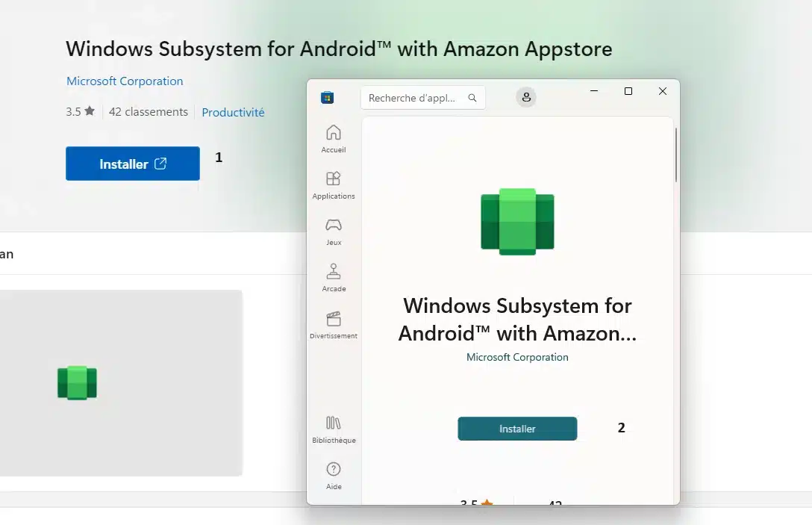Click web page screenshot thumbnail with green icon
The height and width of the screenshot is (525, 812).
[121, 383]
